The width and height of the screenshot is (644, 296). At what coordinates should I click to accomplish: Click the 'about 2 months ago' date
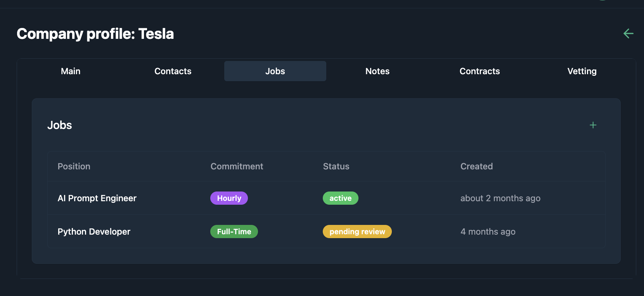(500, 198)
